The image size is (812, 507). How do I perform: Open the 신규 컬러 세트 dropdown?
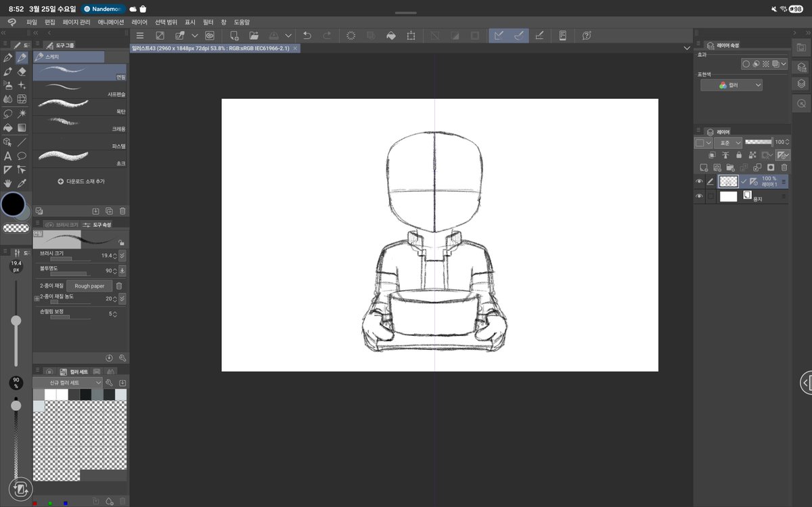point(68,382)
